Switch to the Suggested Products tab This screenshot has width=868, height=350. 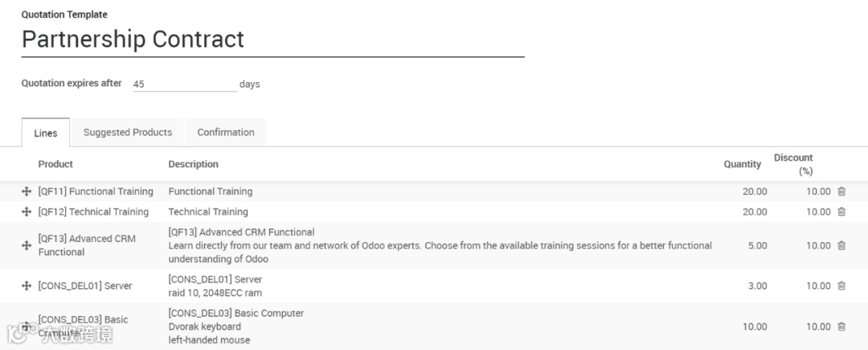pos(128,132)
